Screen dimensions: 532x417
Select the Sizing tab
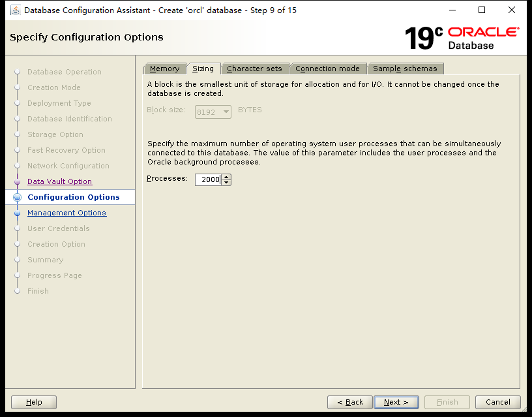pyautogui.click(x=203, y=69)
